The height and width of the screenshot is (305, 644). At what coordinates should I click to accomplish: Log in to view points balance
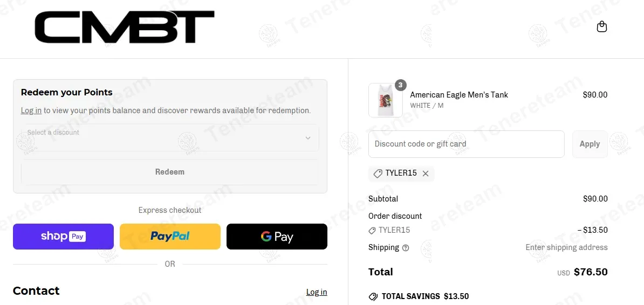31,110
